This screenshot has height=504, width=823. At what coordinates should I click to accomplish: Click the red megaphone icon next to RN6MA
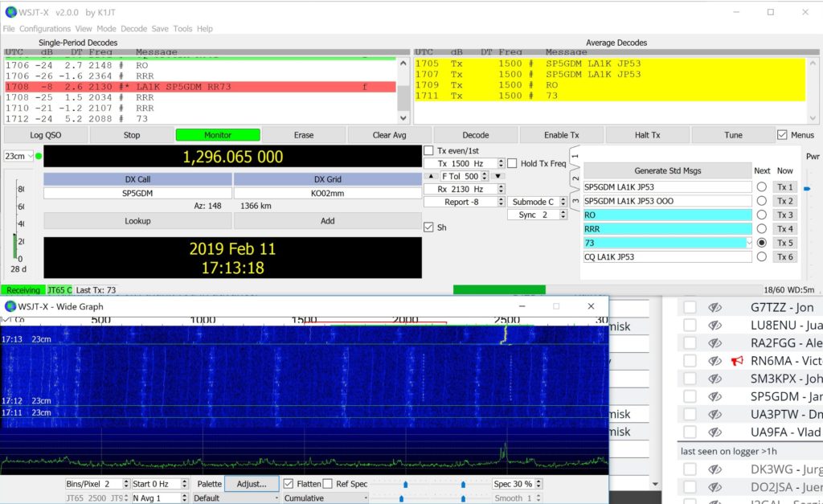pyautogui.click(x=736, y=361)
